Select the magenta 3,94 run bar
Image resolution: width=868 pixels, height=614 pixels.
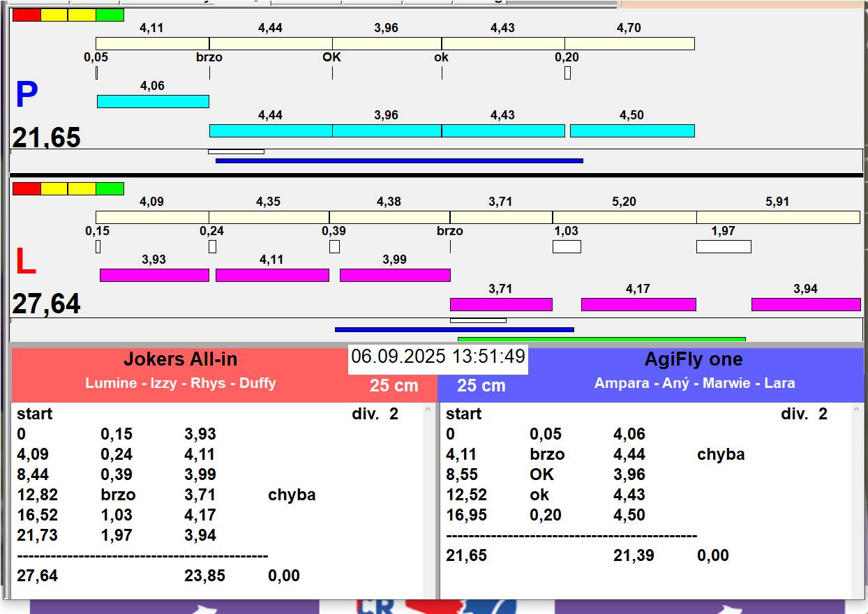pyautogui.click(x=806, y=304)
